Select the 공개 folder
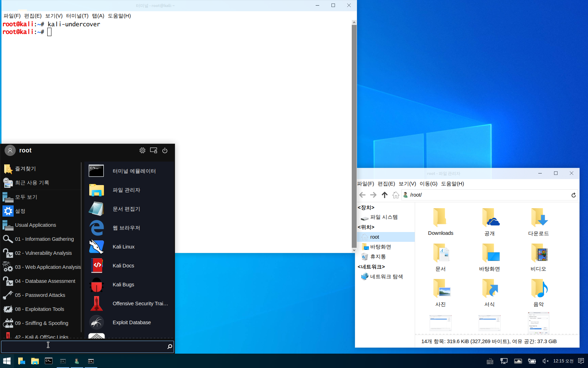 (x=490, y=222)
